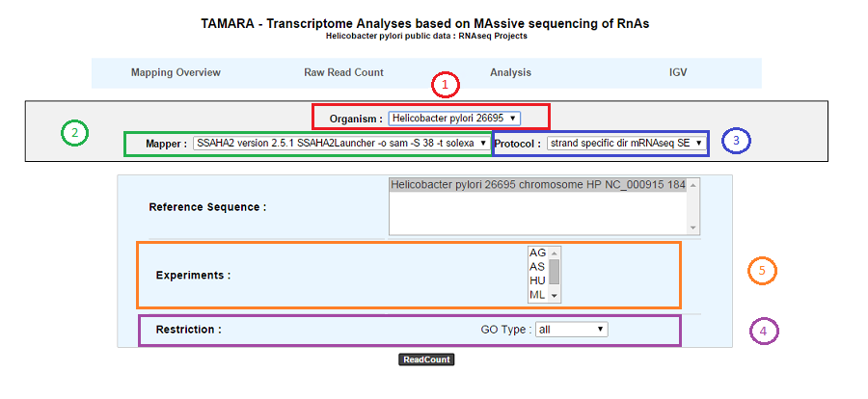Click the TAMARA page title heading
This screenshot has height=399, width=868.
(x=426, y=24)
